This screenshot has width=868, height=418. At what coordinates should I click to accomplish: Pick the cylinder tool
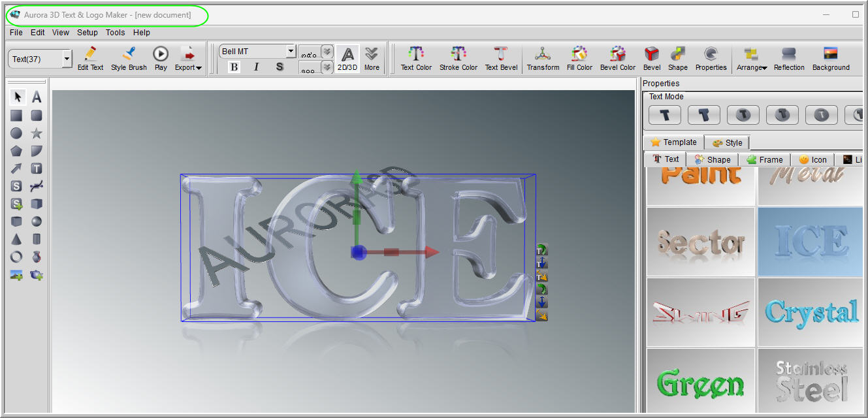pyautogui.click(x=37, y=239)
